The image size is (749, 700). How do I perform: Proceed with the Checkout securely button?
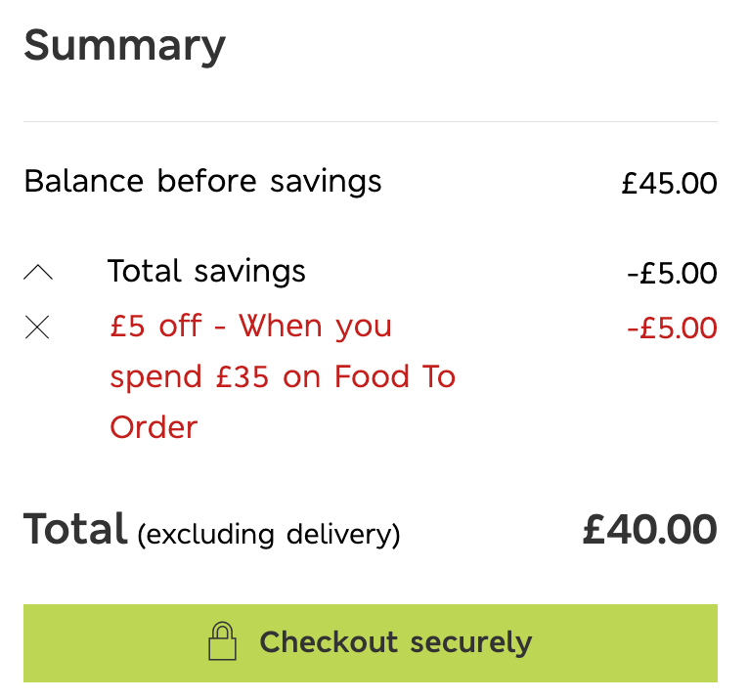[x=371, y=642]
